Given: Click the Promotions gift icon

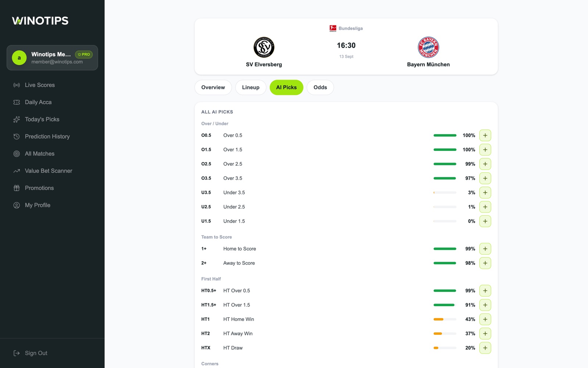Looking at the screenshot, I should tap(17, 188).
